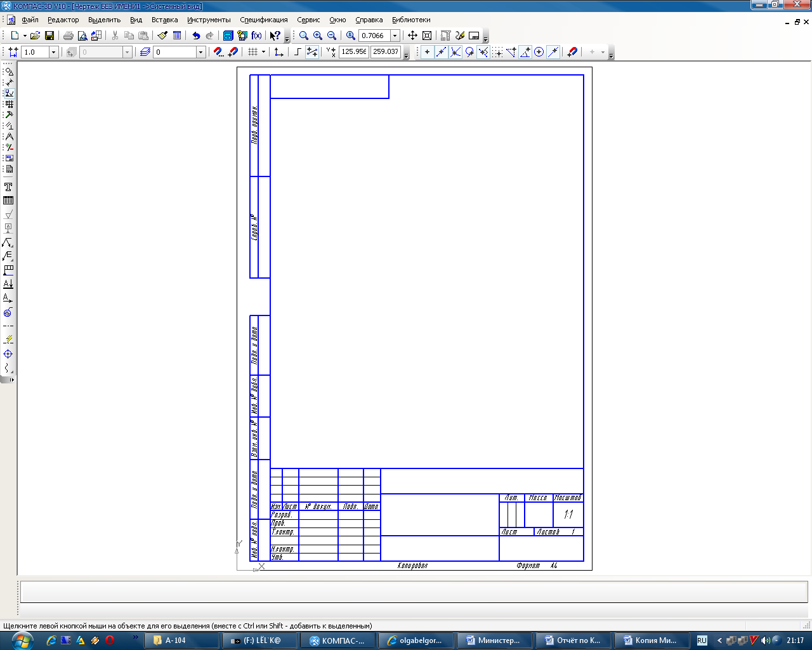Screen dimensions: 812x650
Task: Click the X coordinate field 125.956
Action: click(x=354, y=52)
